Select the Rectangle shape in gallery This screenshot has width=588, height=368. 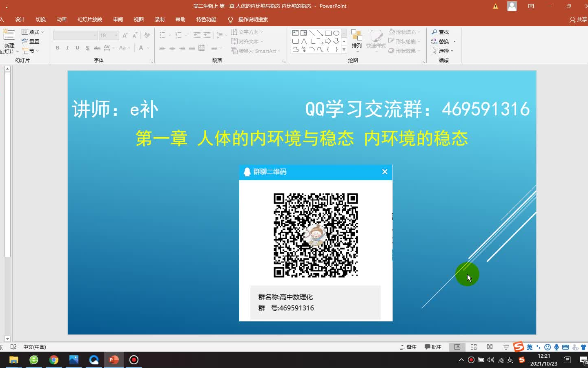328,33
